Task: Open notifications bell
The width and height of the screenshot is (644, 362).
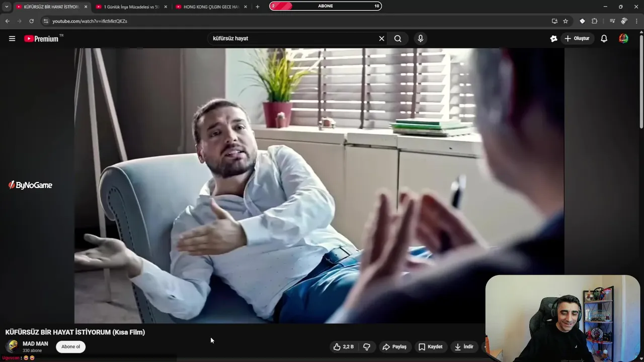Action: tap(604, 38)
